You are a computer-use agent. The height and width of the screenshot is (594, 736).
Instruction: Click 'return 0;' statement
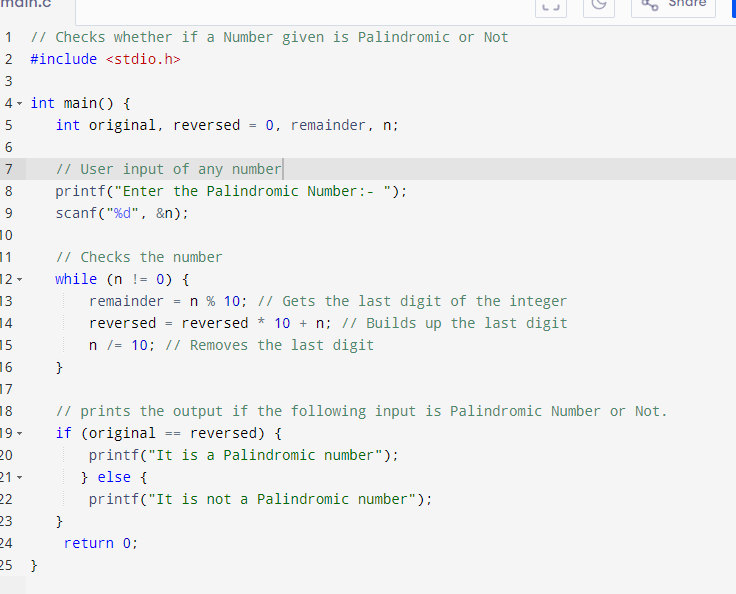tap(101, 543)
